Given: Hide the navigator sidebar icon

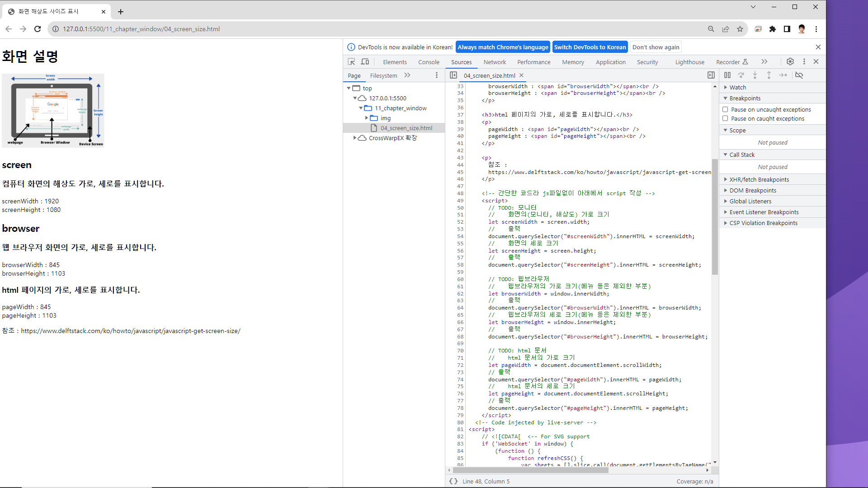Looking at the screenshot, I should [453, 75].
